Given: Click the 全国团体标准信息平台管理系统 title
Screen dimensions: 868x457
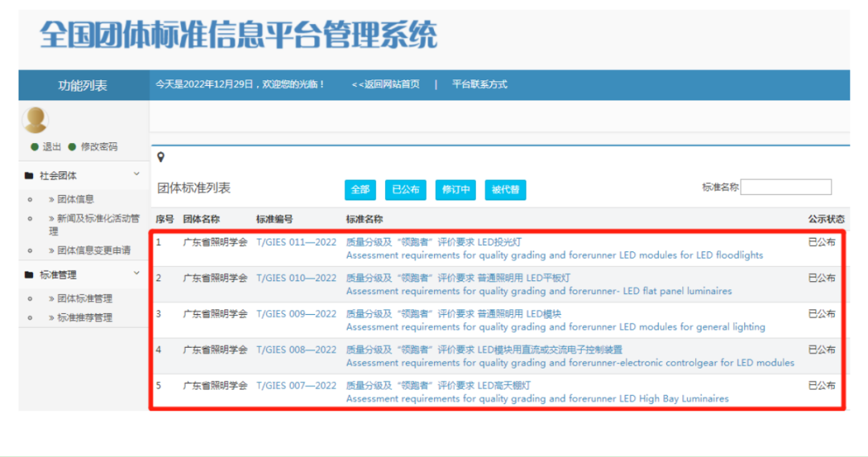Looking at the screenshot, I should [x=239, y=35].
